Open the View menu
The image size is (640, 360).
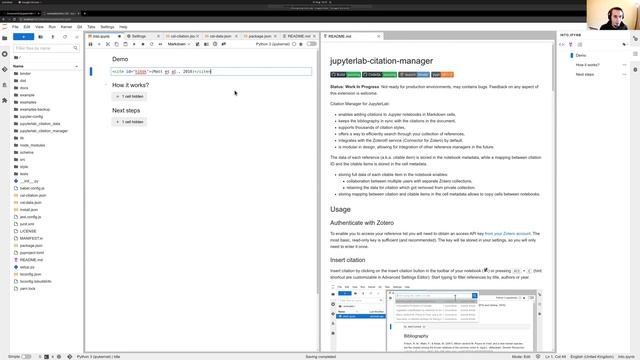click(39, 27)
